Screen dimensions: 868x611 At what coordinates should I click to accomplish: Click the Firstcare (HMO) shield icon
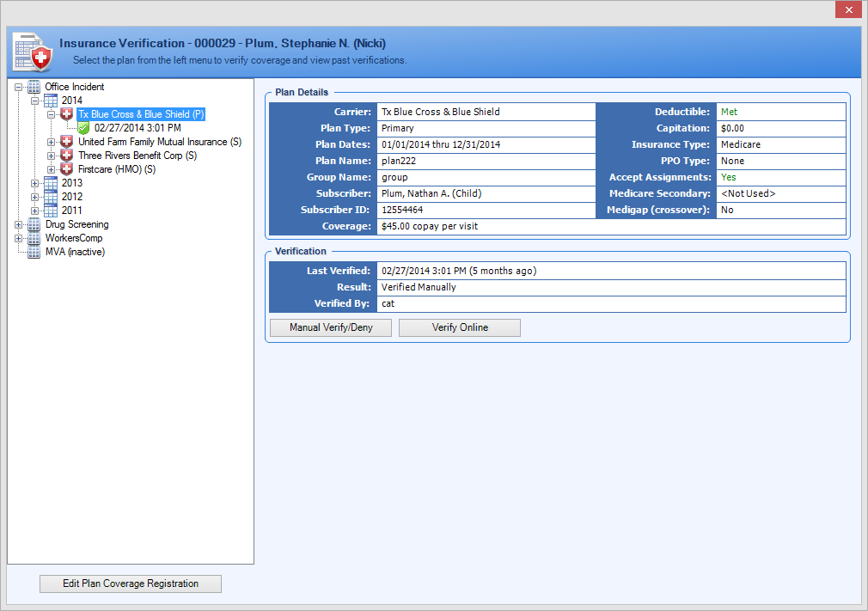(x=67, y=169)
